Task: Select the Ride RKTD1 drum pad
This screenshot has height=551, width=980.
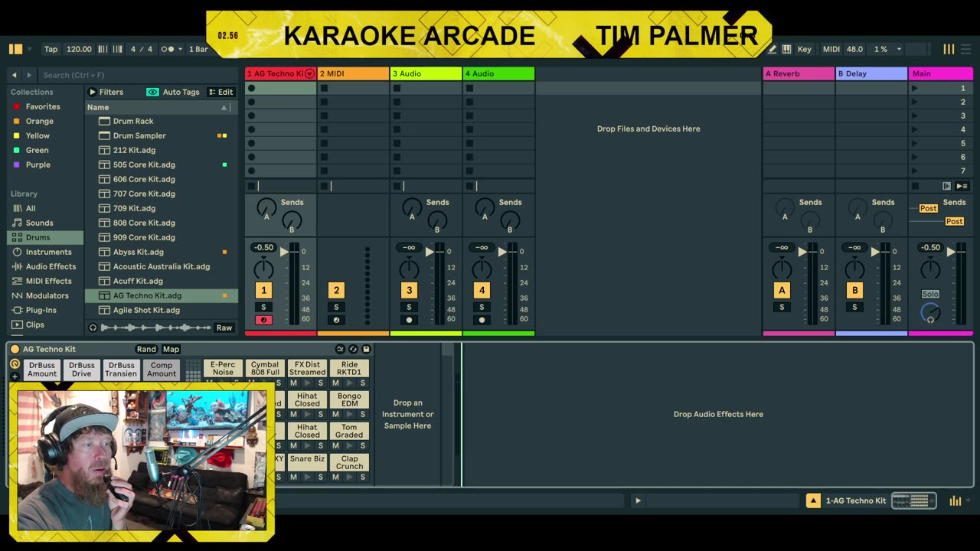Action: click(349, 368)
